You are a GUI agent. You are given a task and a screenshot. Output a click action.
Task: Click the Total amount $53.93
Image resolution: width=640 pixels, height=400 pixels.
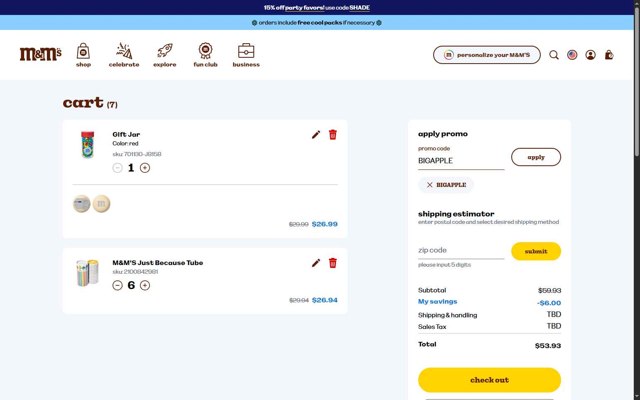pyautogui.click(x=548, y=346)
